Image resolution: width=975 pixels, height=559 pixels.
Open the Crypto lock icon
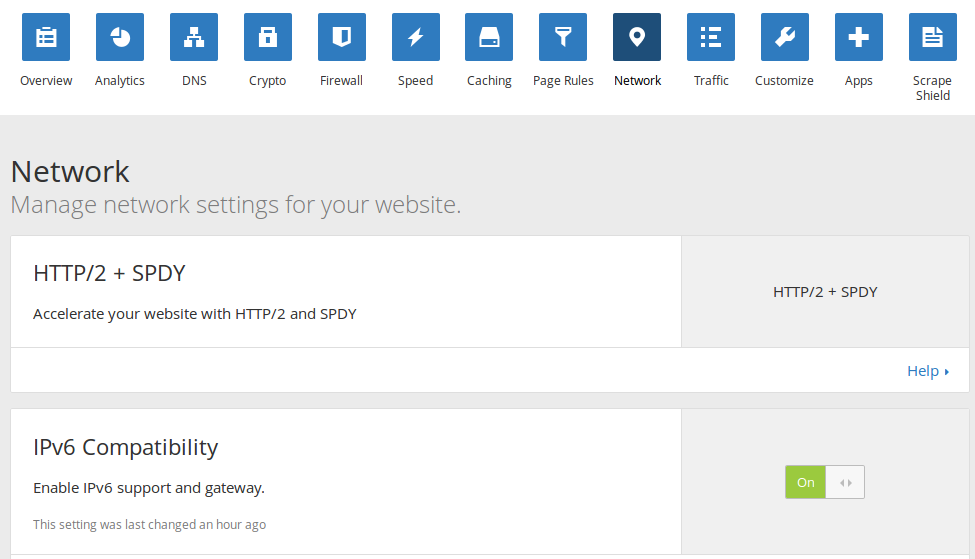pyautogui.click(x=268, y=38)
